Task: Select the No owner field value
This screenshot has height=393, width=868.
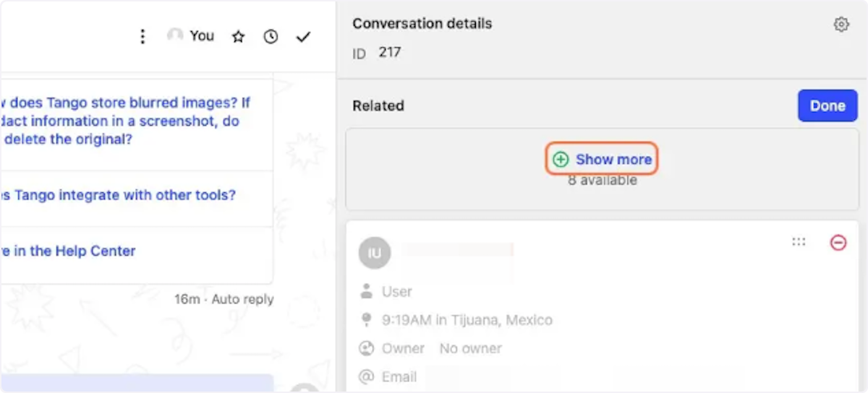Action: pyautogui.click(x=470, y=348)
